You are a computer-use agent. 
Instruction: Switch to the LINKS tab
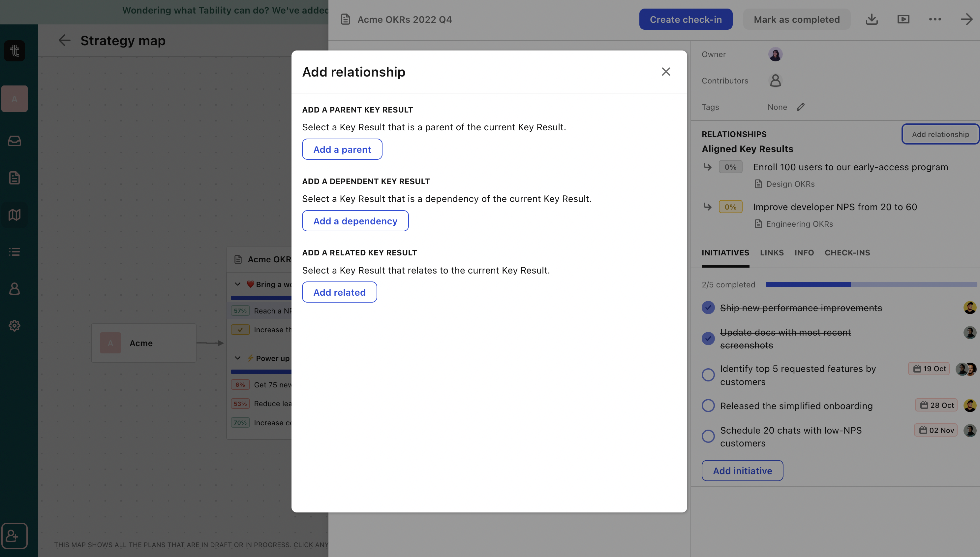click(771, 252)
